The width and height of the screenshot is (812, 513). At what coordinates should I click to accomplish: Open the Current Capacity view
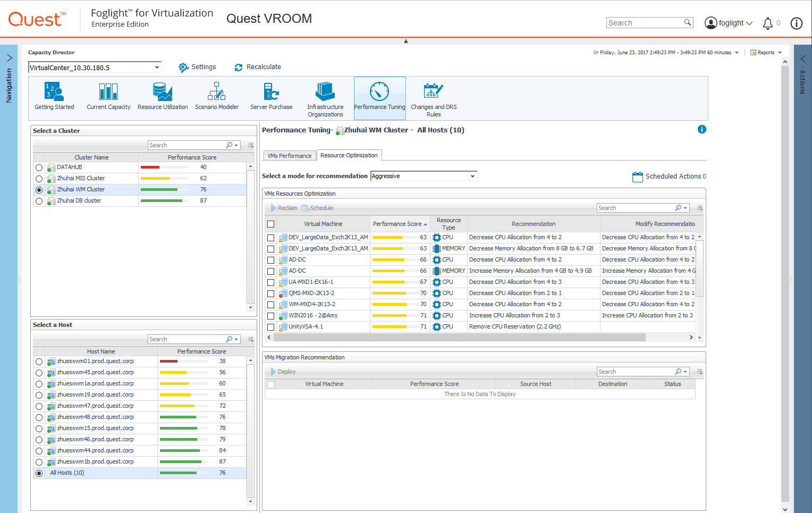pyautogui.click(x=108, y=96)
